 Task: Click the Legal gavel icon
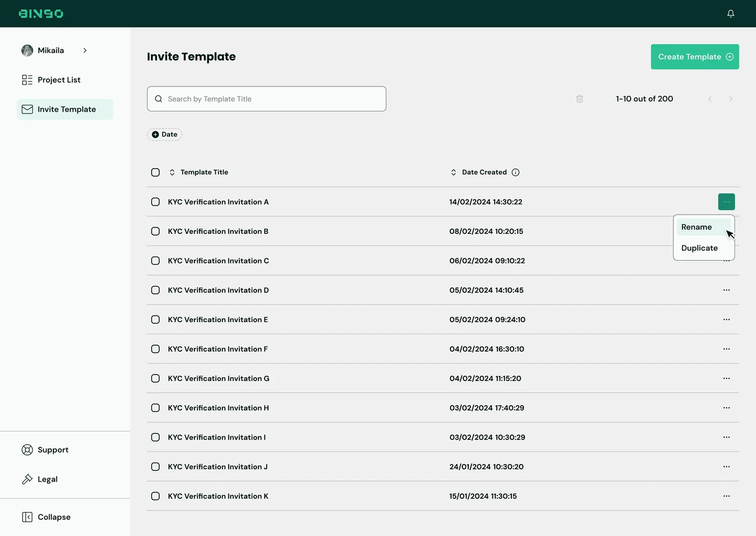coord(27,479)
